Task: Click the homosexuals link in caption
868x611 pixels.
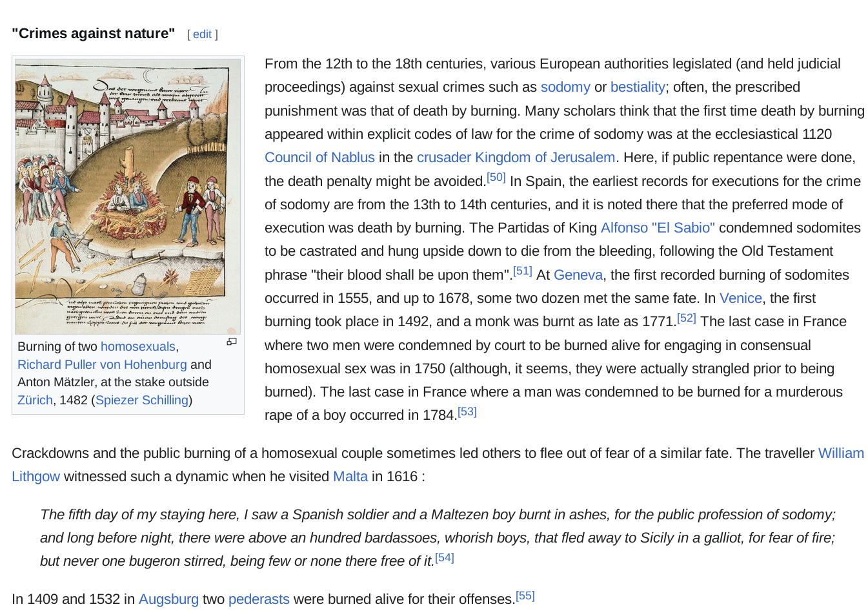Action: pyautogui.click(x=137, y=347)
